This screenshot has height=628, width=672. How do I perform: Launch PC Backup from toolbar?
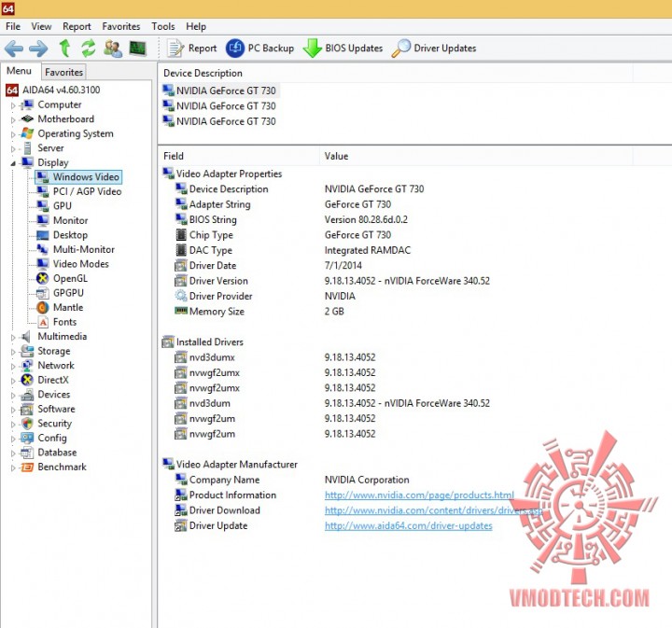click(259, 48)
